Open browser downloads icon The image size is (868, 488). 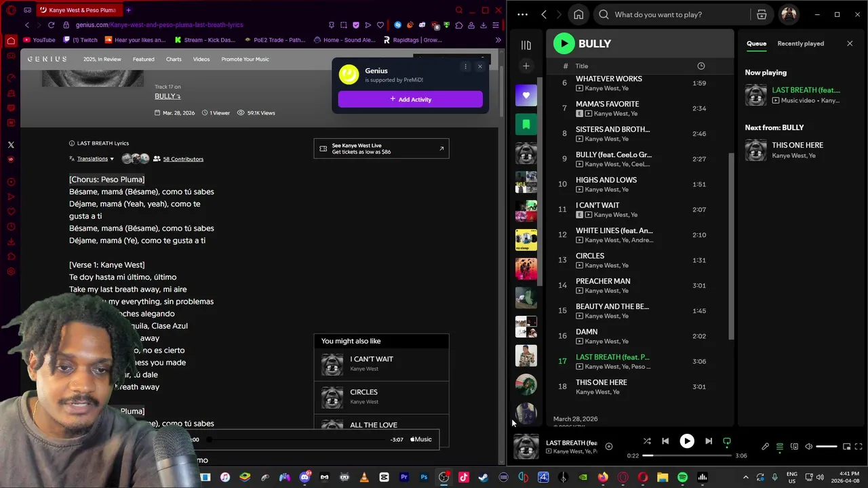(x=484, y=25)
